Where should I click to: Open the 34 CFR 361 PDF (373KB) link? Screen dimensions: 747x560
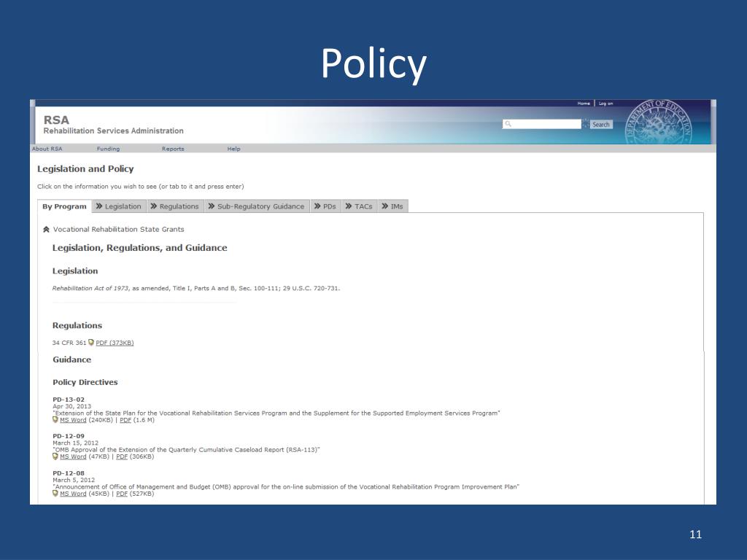coord(115,343)
